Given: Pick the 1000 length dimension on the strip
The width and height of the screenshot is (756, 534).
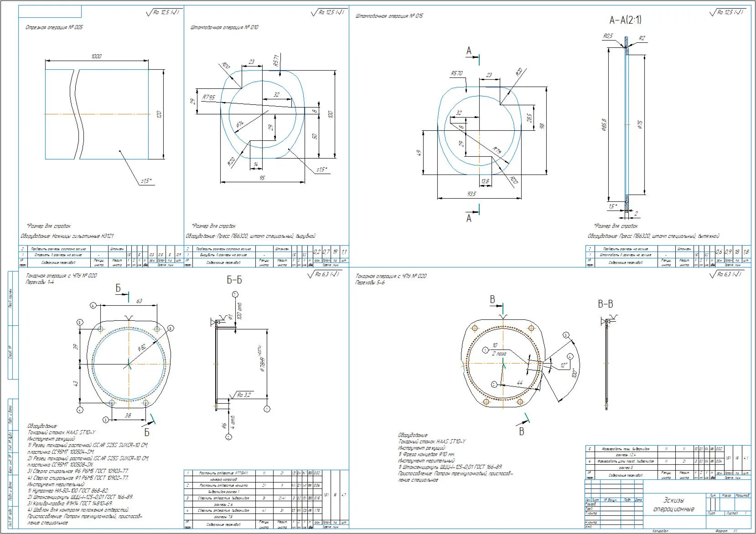Looking at the screenshot, I should [x=96, y=56].
